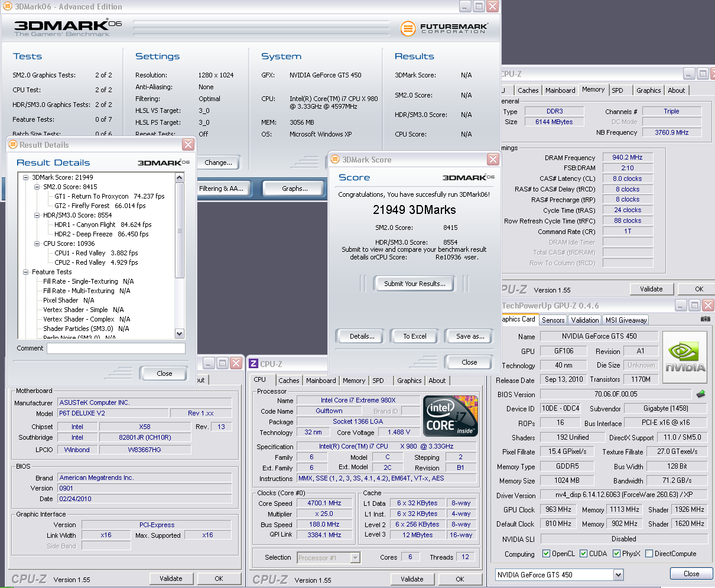
Task: Open SPD tab in CPU-Z processor window
Action: 378,381
